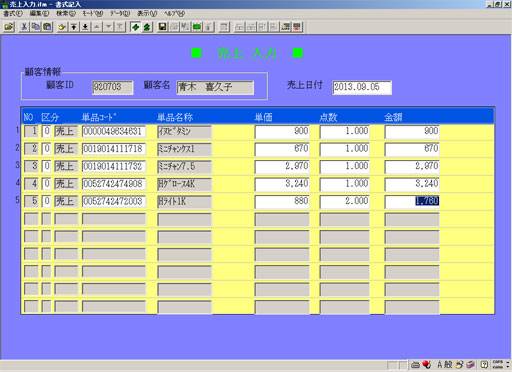Image resolution: width=512 pixels, height=372 pixels.
Task: Click the unit price 3,240 in row 4
Action: (282, 184)
